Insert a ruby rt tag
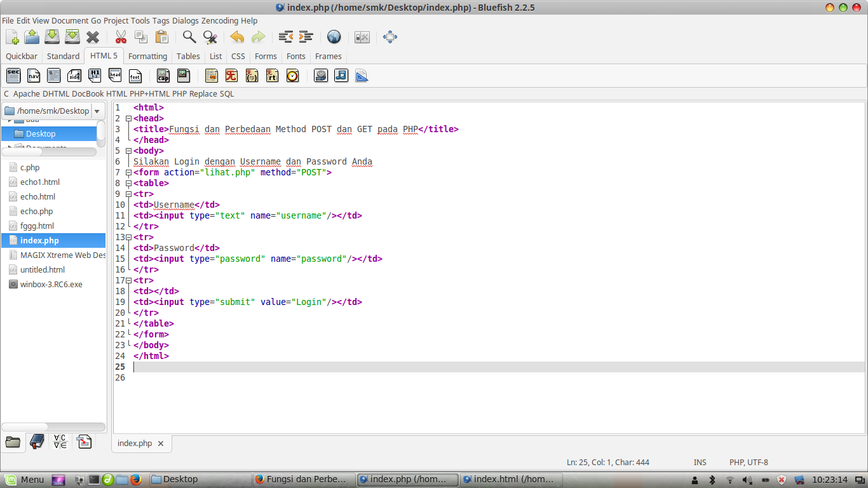 (272, 76)
